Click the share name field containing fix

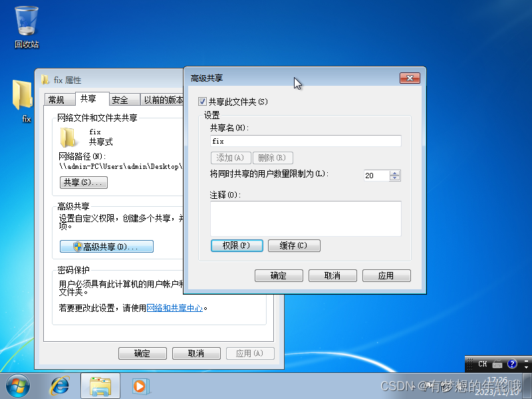coord(306,141)
